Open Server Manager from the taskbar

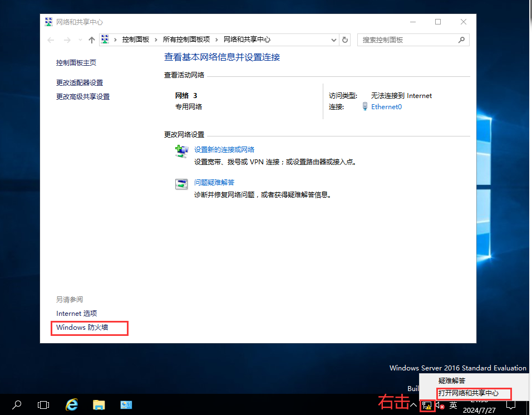coord(126,405)
